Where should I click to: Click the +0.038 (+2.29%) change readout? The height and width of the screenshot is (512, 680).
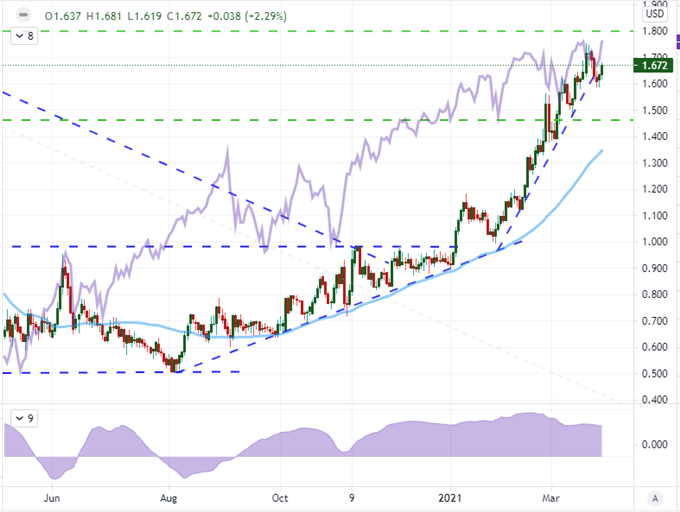(x=247, y=16)
